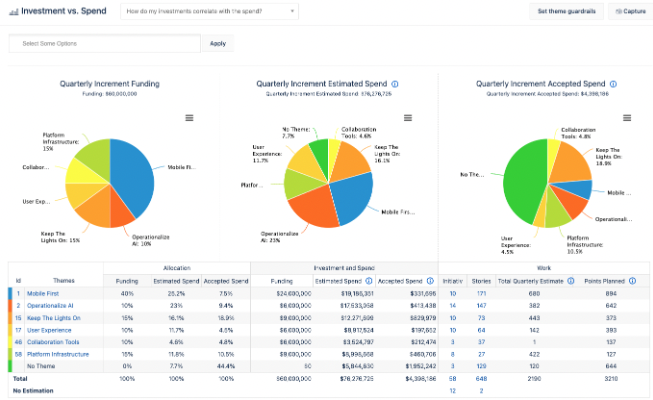The width and height of the screenshot is (653, 400).
Task: Click Mobile First blue color swatch in table
Action: pos(10,293)
